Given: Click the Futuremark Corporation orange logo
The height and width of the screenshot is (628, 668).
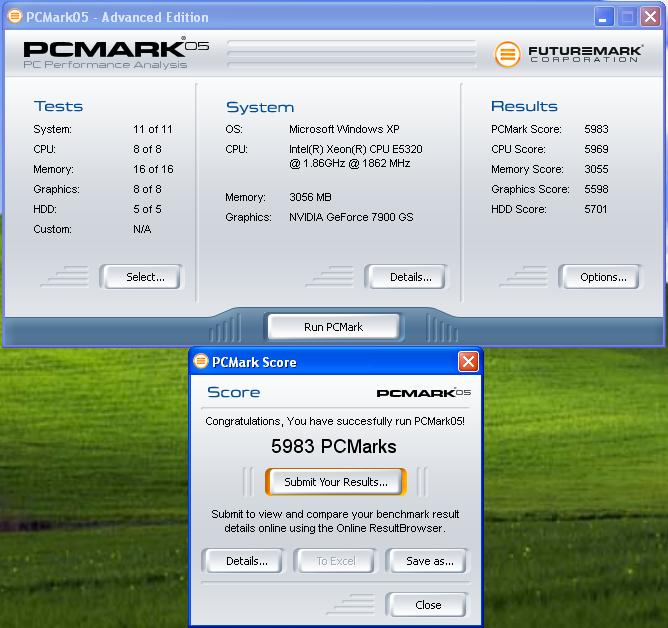Looking at the screenshot, I should click(x=507, y=54).
